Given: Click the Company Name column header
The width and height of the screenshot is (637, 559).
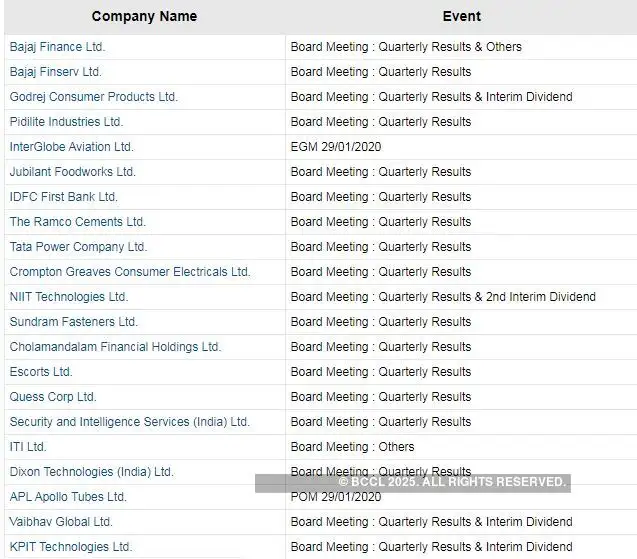Looking at the screenshot, I should (144, 16).
